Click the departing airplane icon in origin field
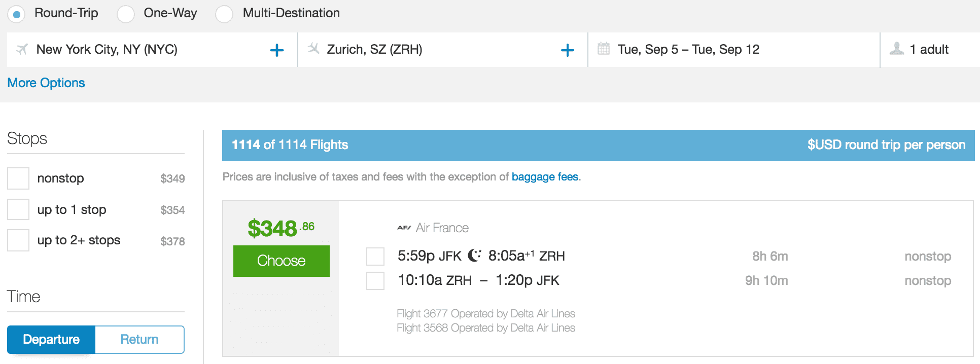 point(22,49)
